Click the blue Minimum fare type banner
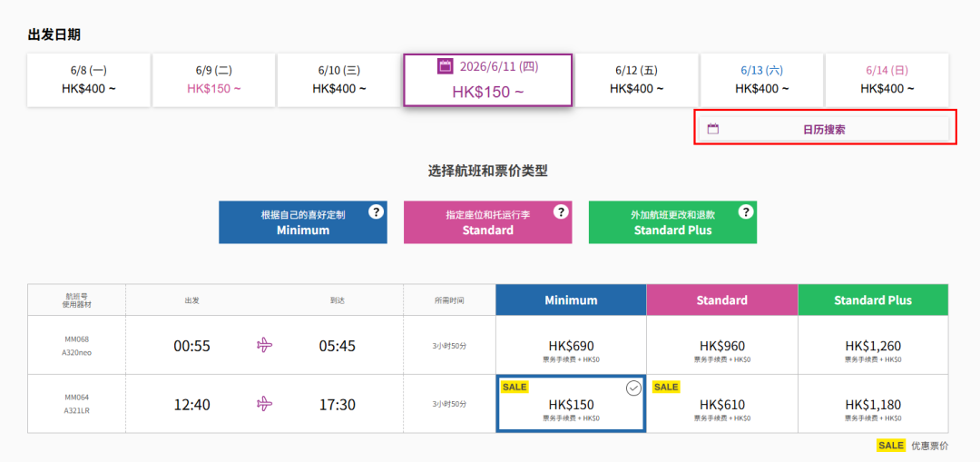980x462 pixels. pos(302,222)
